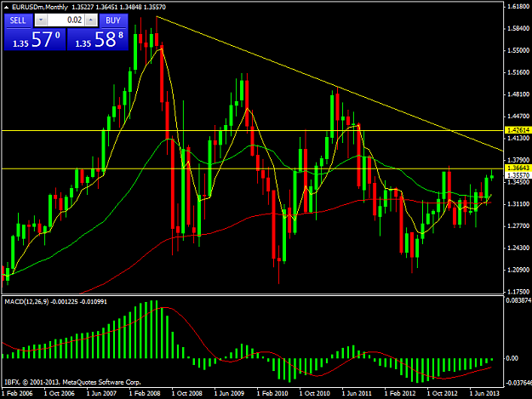Viewport: 532px width, 399px height.
Task: Select the 1.36643 horizontal line price label
Action: click(x=518, y=168)
